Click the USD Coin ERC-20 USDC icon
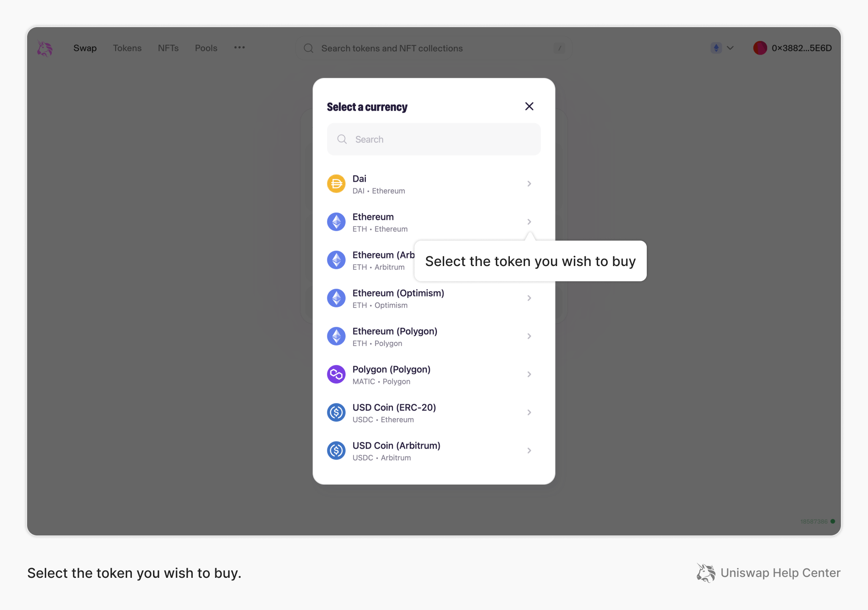The image size is (868, 610). (x=337, y=412)
